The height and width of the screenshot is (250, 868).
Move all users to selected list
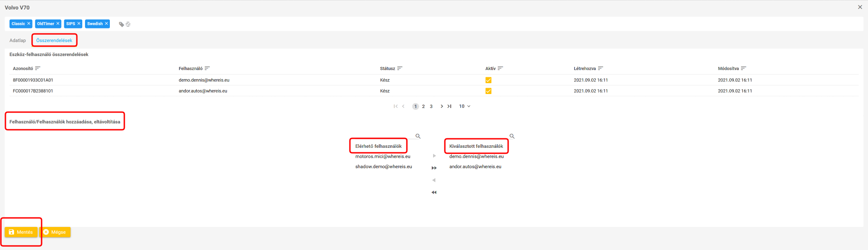click(x=434, y=168)
